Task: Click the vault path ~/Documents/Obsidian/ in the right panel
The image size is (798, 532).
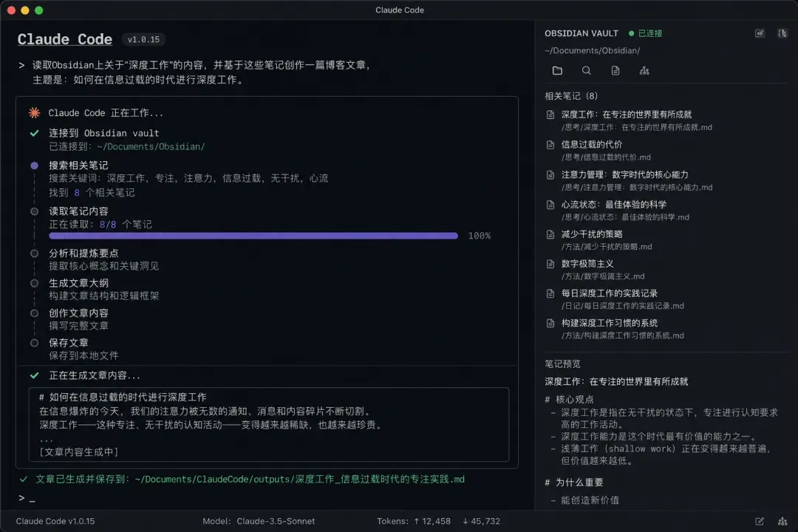Action: coord(593,51)
